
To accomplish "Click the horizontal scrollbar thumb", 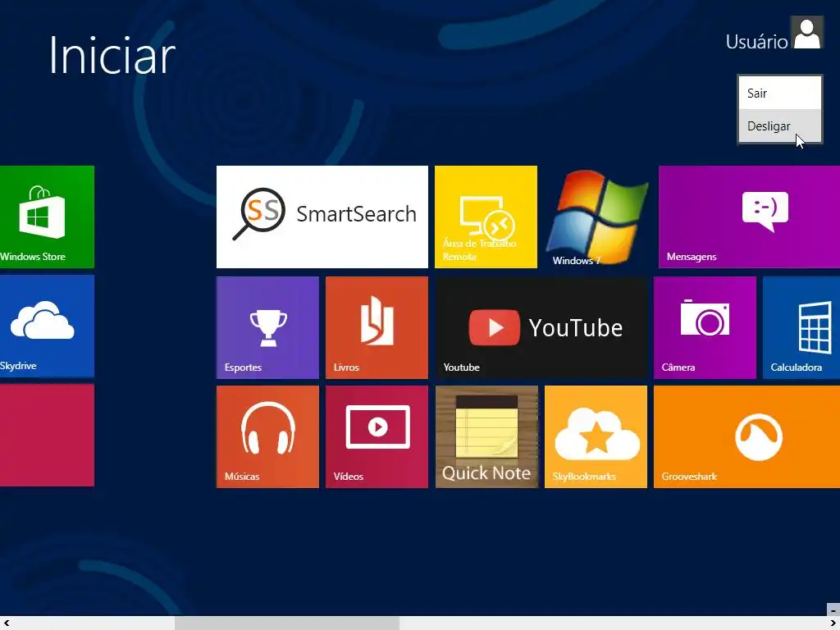I will coord(287,623).
